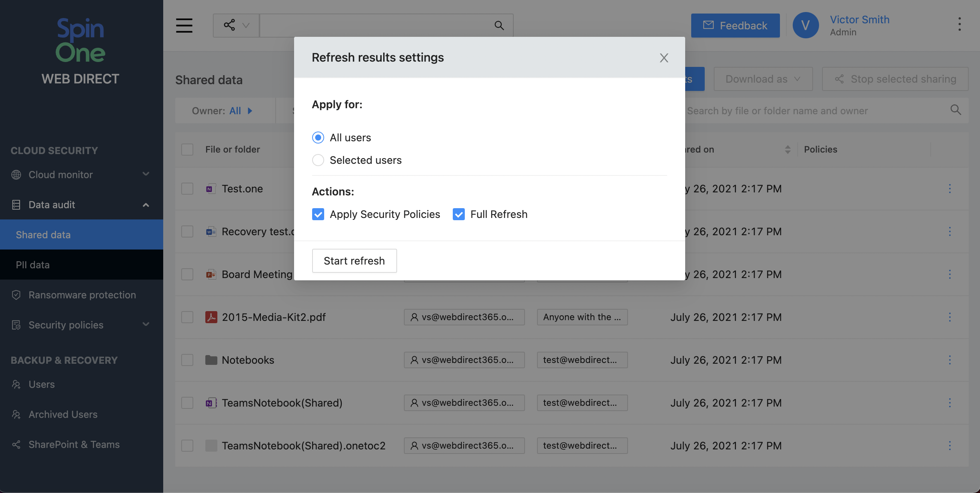The width and height of the screenshot is (980, 493).
Task: Uncheck Apply Security Policies checkbox
Action: pos(318,215)
